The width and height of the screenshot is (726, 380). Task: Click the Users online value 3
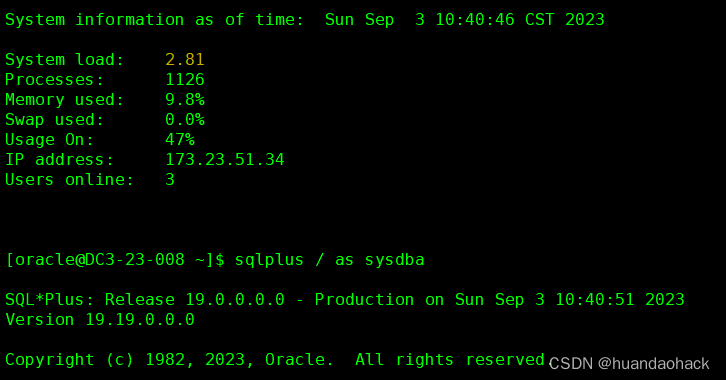(170, 180)
